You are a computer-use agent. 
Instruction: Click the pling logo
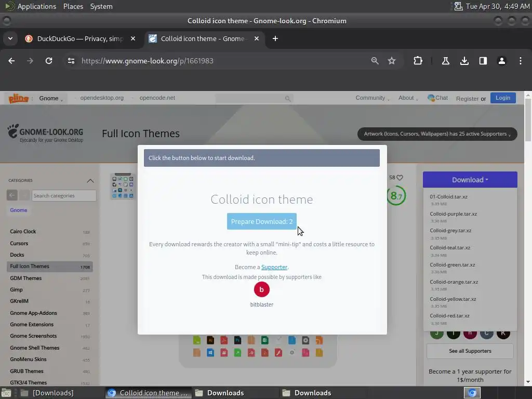click(x=18, y=98)
